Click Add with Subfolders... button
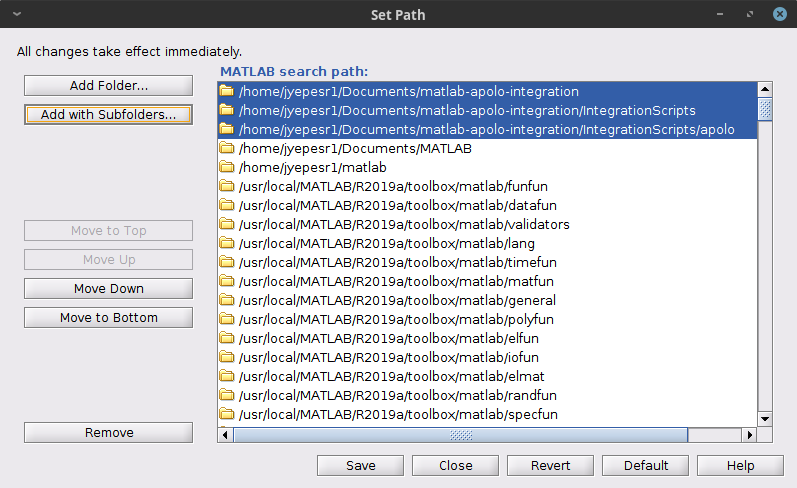The height and width of the screenshot is (488, 797). [108, 114]
